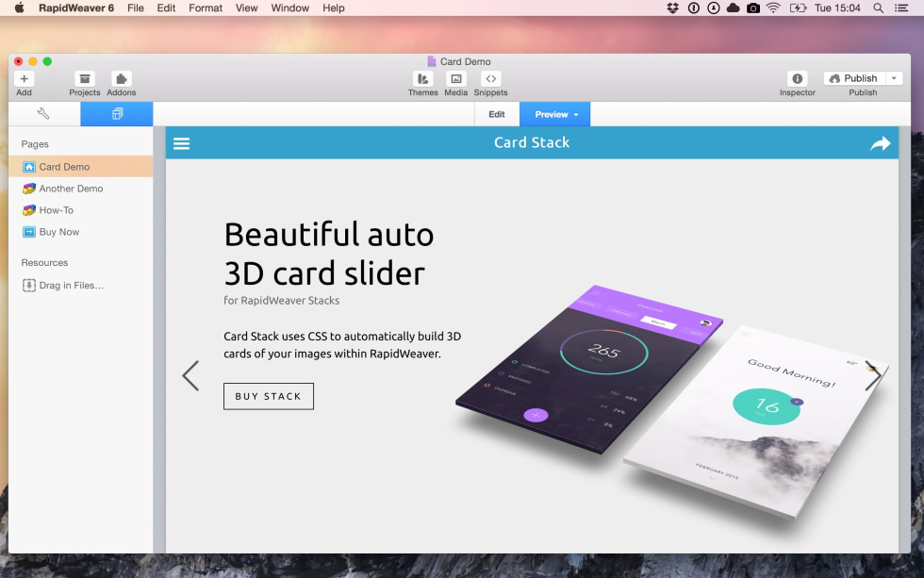
Task: Switch to Edit mode
Action: pos(497,114)
